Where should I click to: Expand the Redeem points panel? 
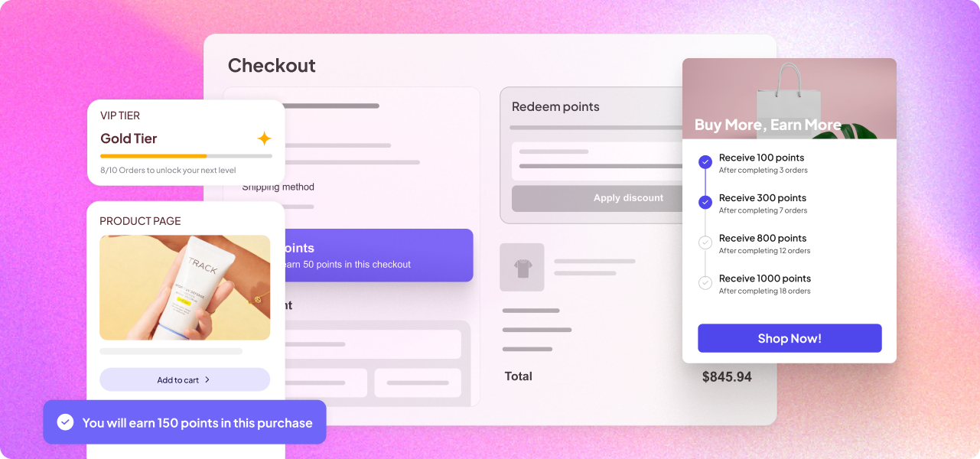tap(555, 106)
